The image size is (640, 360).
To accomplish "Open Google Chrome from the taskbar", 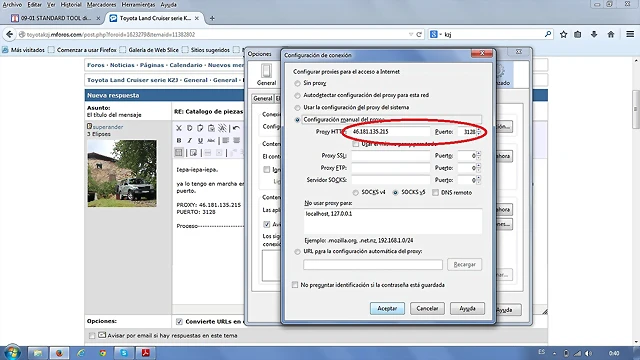I will 102,353.
